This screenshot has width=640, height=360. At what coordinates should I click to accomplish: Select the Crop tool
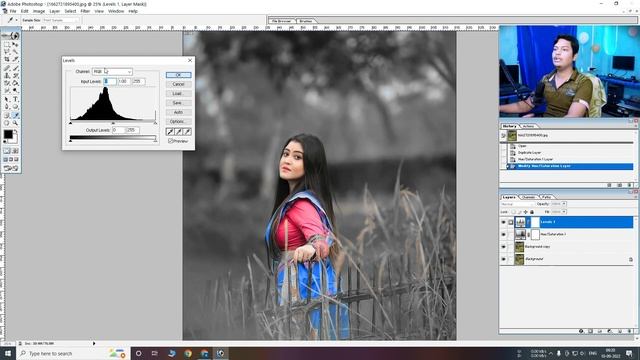(x=7, y=59)
